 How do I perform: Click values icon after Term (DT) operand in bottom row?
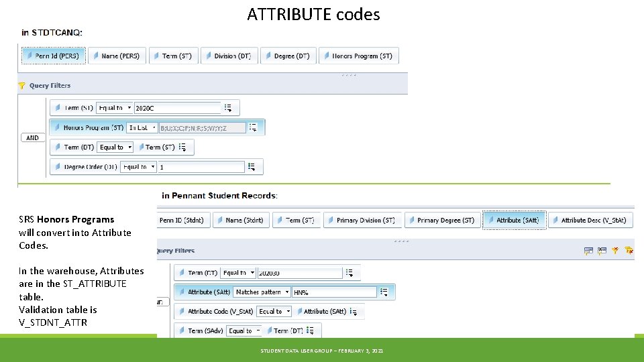(x=310, y=330)
